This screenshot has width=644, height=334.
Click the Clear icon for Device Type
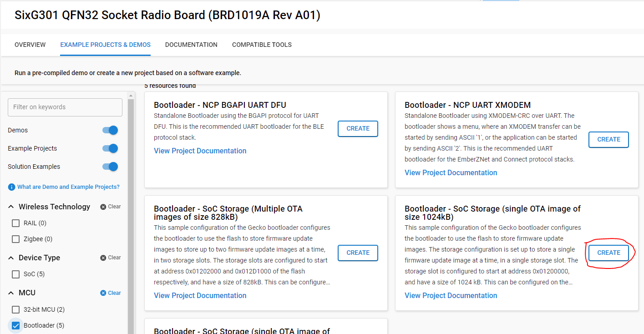(x=103, y=258)
